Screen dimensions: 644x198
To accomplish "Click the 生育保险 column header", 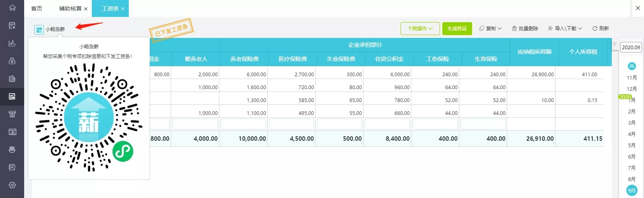I will [x=486, y=59].
